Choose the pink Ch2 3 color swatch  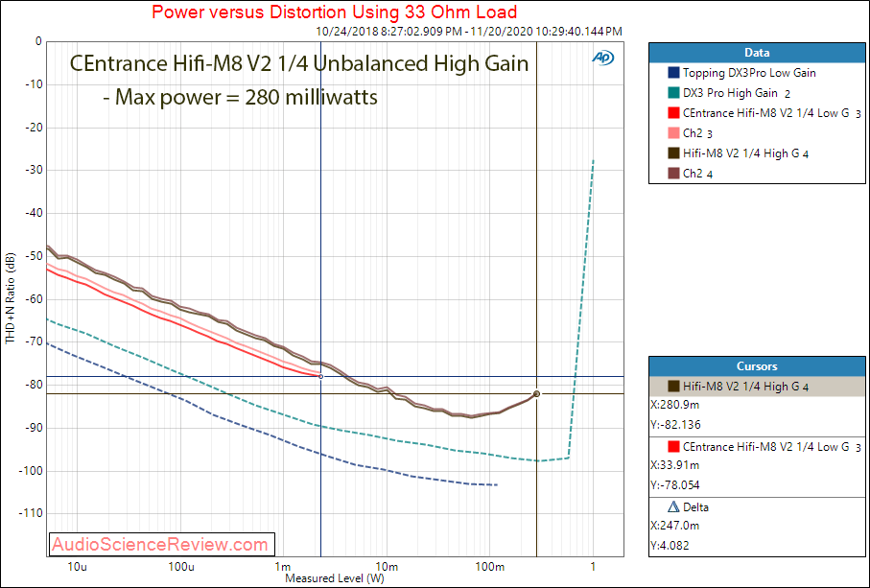point(673,133)
